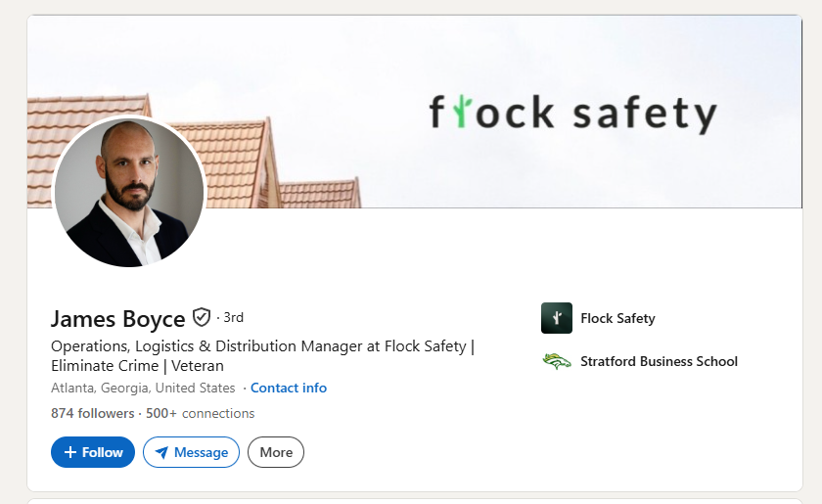Open the More actions dropdown
822x504 pixels.
tap(276, 452)
